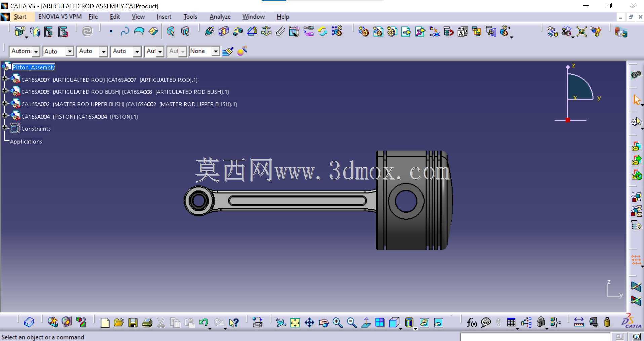Open the Edit menu
This screenshot has height=341, width=644.
click(115, 17)
